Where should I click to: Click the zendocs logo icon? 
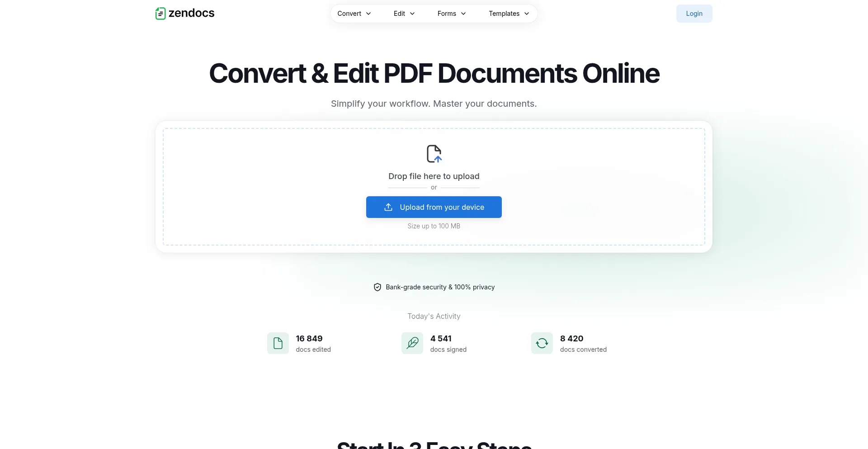pyautogui.click(x=160, y=14)
